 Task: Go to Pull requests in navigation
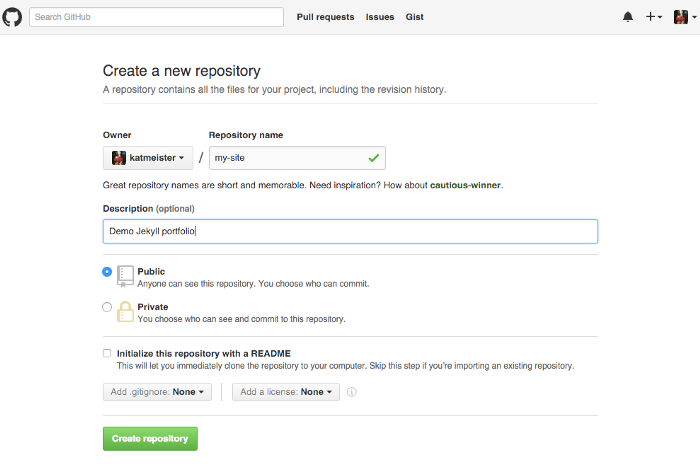(325, 17)
